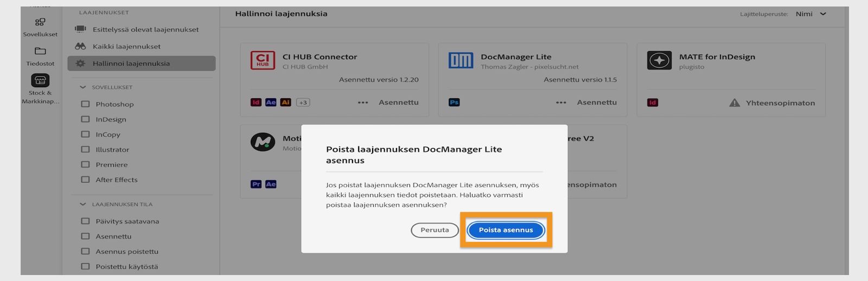Click Premiere badge on Motion card
This screenshot has width=868, height=281.
(256, 184)
